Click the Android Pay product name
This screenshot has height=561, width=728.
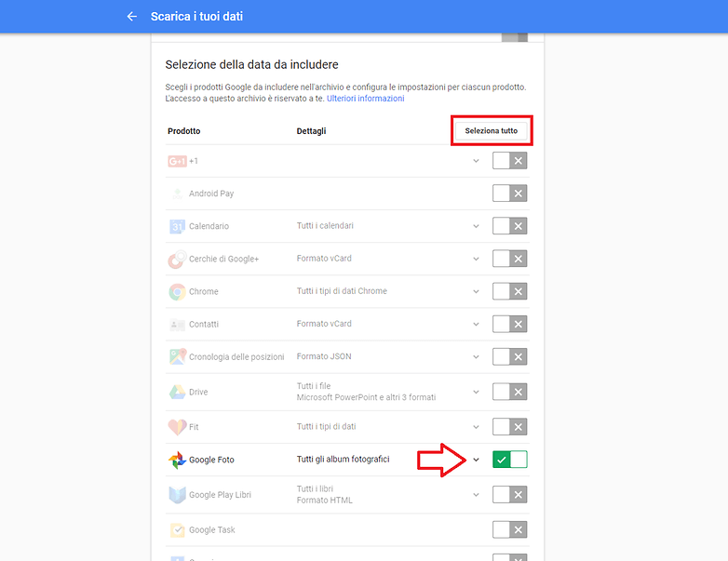coord(211,194)
